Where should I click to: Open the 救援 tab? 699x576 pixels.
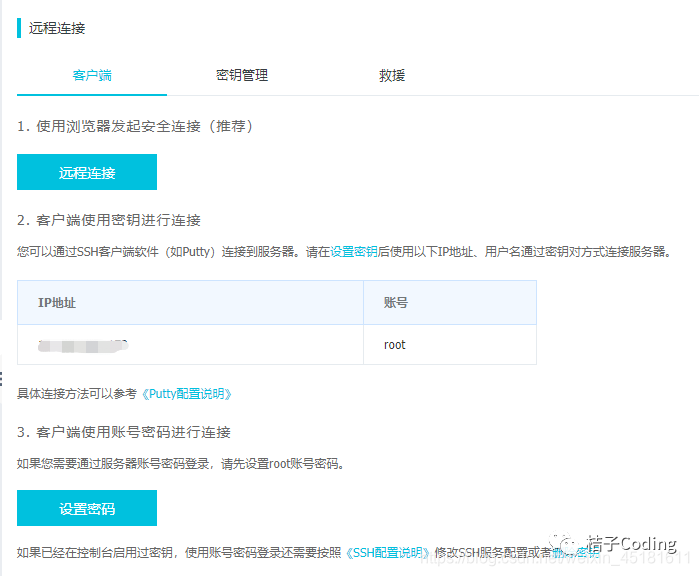point(392,75)
